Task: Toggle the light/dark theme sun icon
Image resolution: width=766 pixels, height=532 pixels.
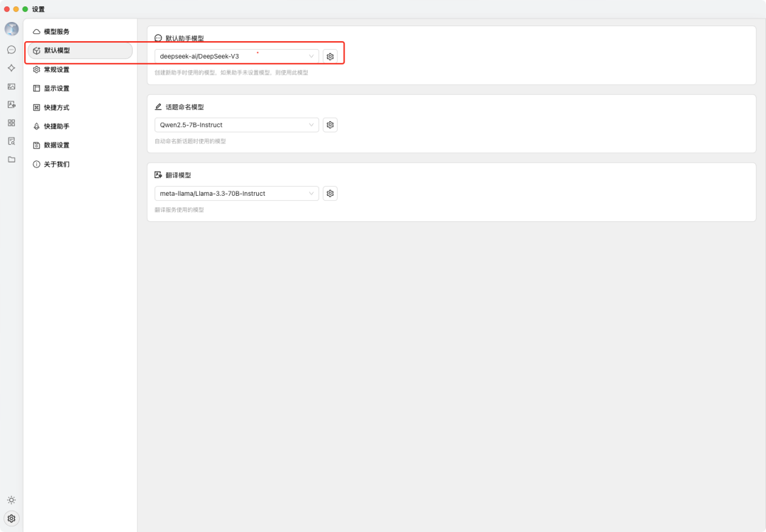Action: (x=12, y=500)
